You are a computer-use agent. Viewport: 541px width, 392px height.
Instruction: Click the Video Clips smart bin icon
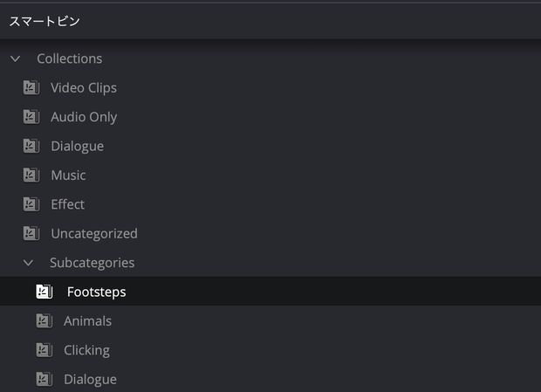pos(31,87)
